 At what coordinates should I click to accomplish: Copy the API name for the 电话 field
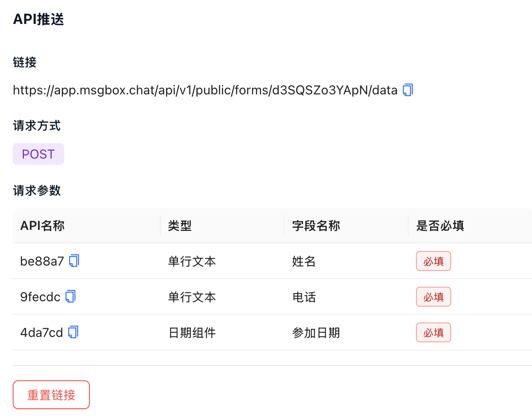70,296
